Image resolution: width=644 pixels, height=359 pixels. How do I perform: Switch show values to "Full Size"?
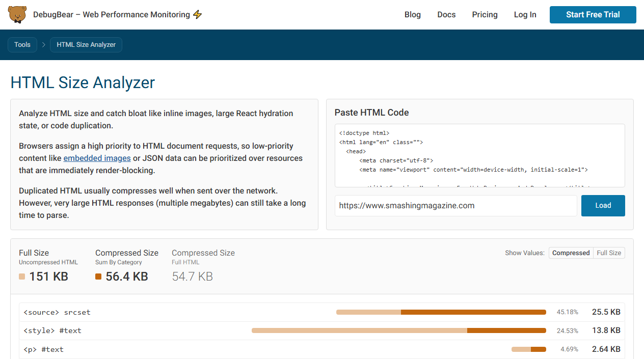[x=609, y=253]
